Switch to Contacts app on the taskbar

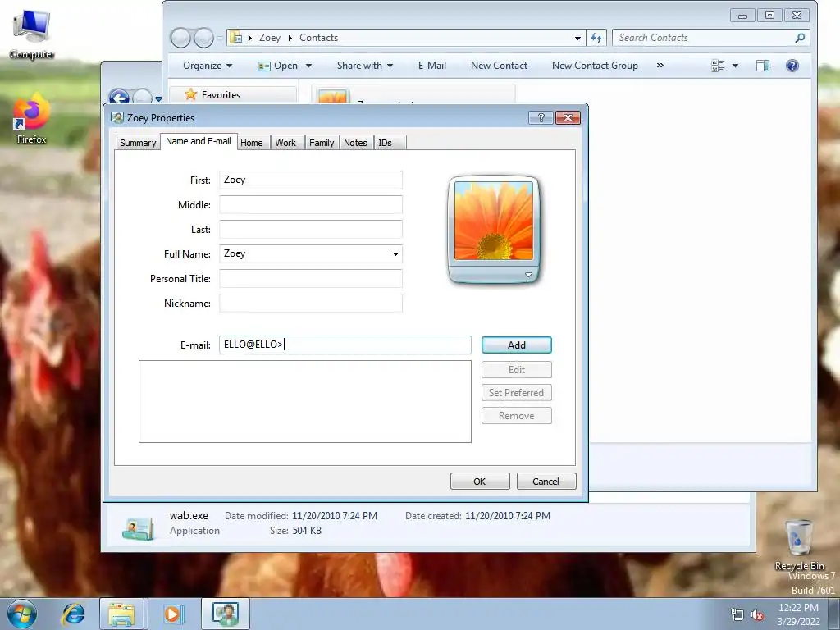[x=225, y=614]
